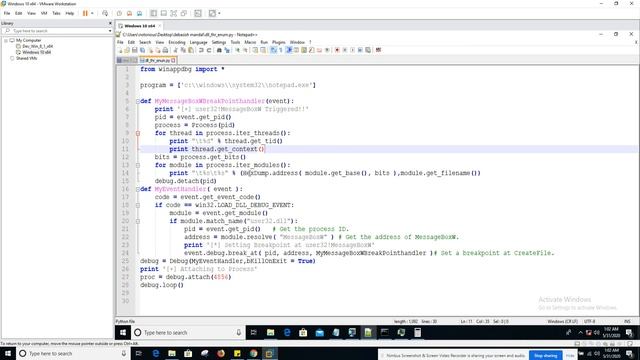Click the VMware console view icon

click(198, 13)
